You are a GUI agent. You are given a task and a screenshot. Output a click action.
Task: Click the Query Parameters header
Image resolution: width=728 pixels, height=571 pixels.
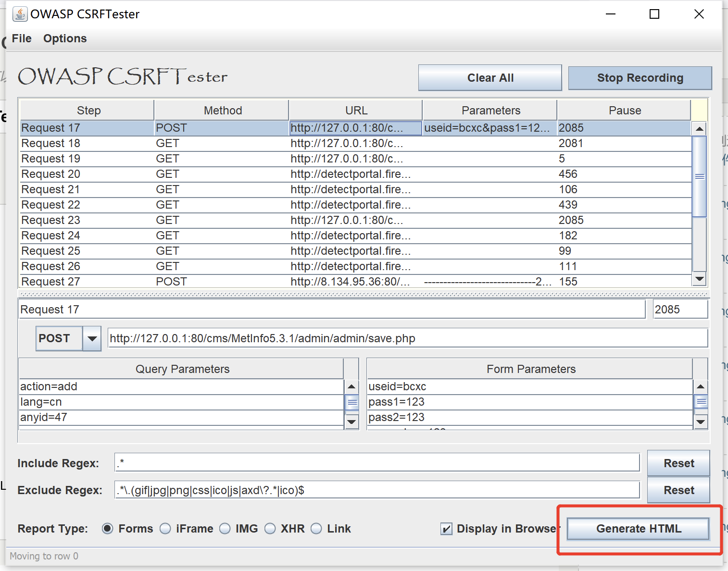(x=182, y=369)
